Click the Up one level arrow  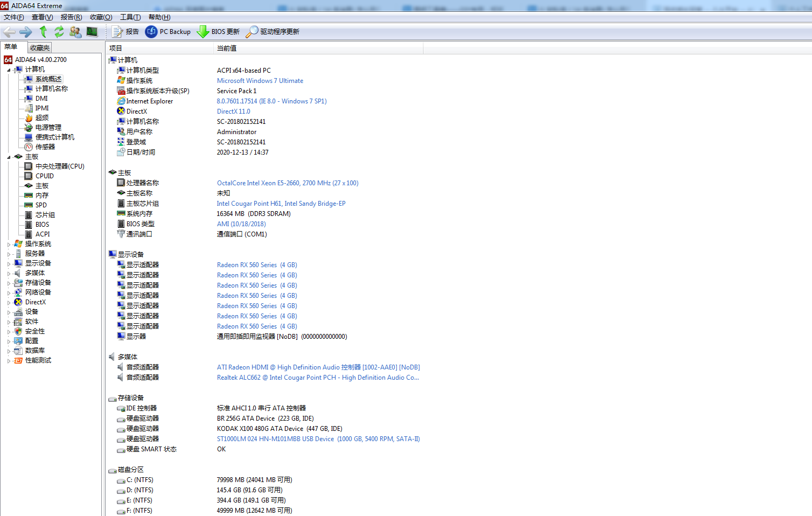coord(43,32)
